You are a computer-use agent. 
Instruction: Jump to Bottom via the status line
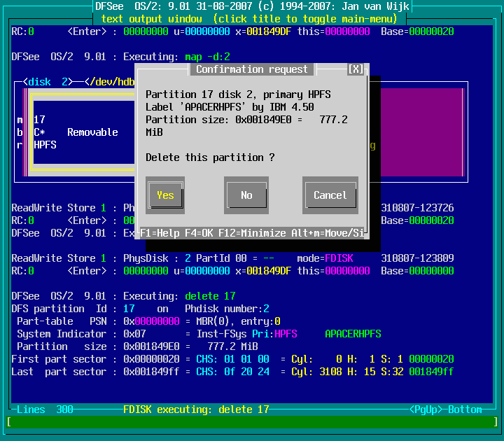coord(465,409)
